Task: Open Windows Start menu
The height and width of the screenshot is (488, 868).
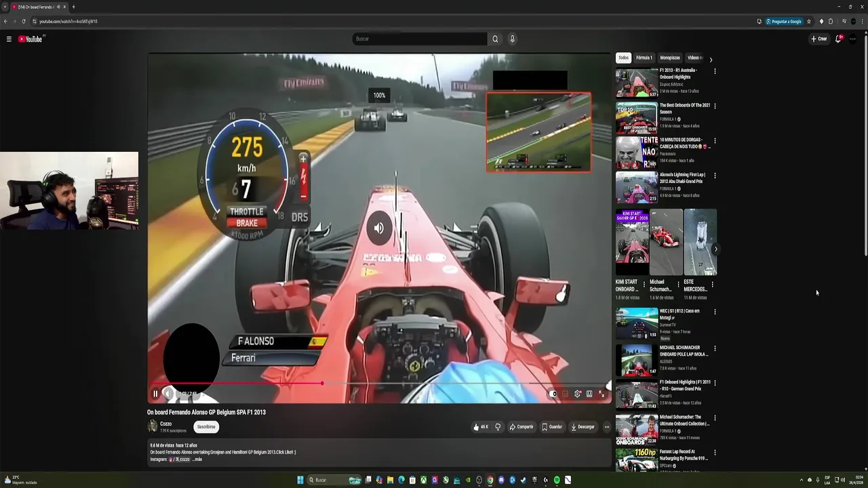Action: click(x=300, y=480)
